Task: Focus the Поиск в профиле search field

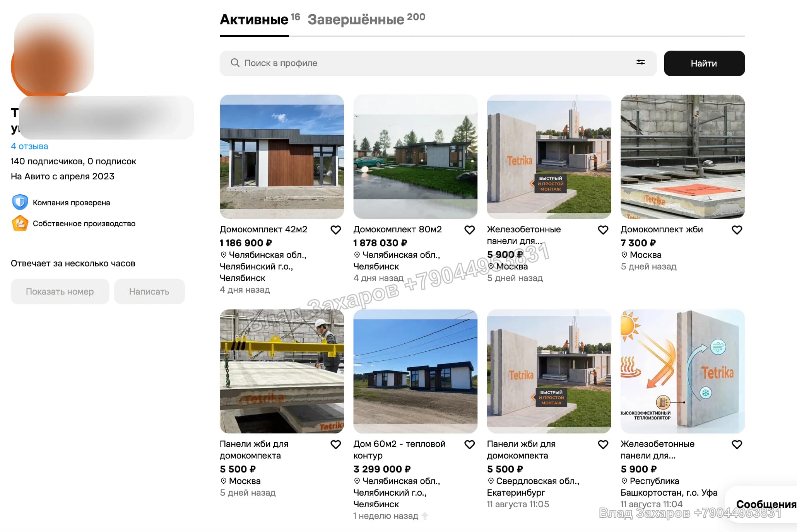Action: click(438, 63)
